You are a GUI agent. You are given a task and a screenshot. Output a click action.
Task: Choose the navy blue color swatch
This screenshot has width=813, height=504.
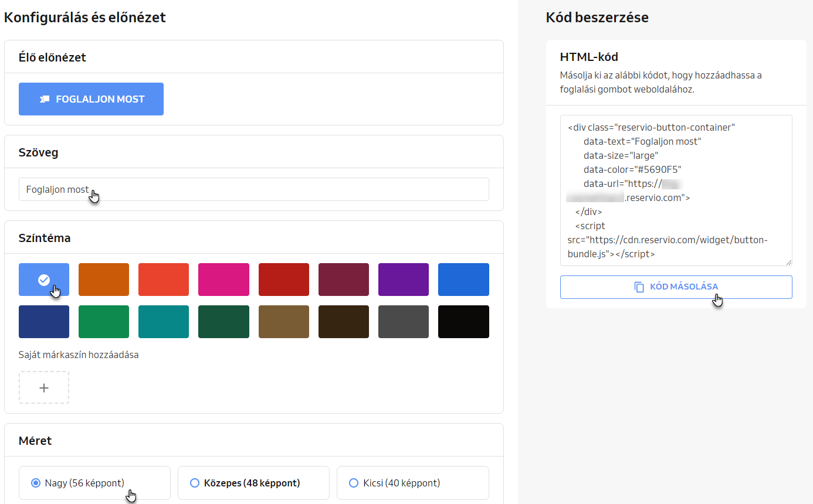(44, 322)
